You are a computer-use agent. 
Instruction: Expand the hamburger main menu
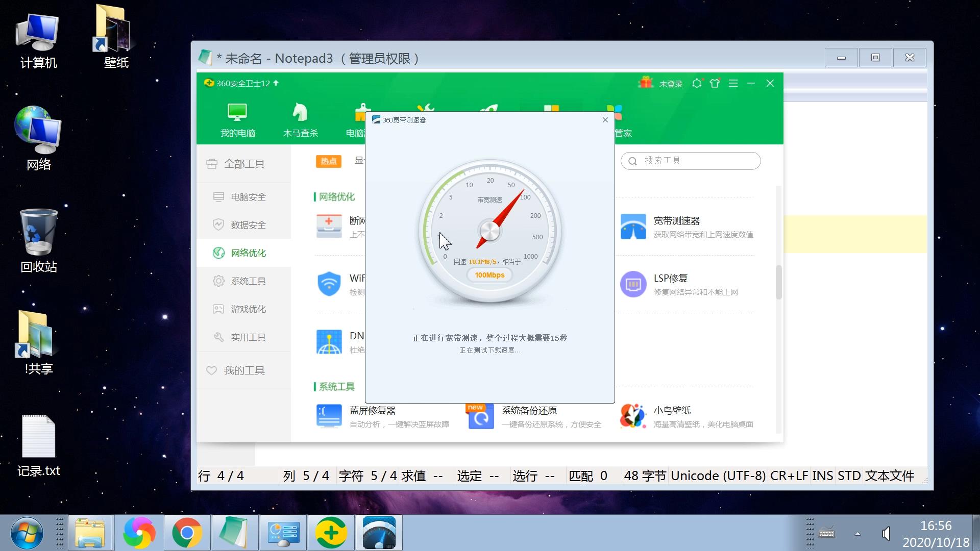point(733,83)
